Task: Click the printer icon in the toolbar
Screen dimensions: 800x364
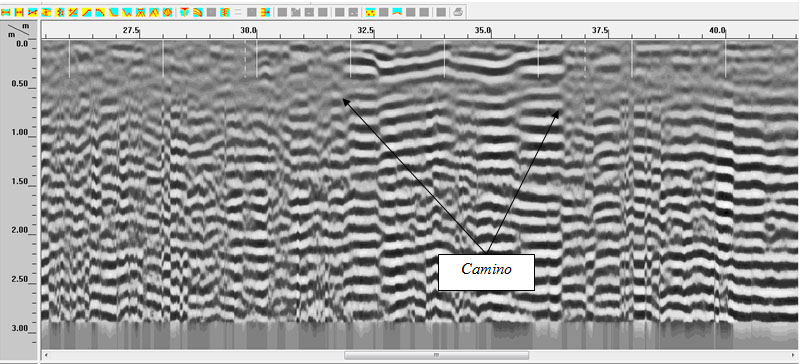Action: pyautogui.click(x=458, y=11)
